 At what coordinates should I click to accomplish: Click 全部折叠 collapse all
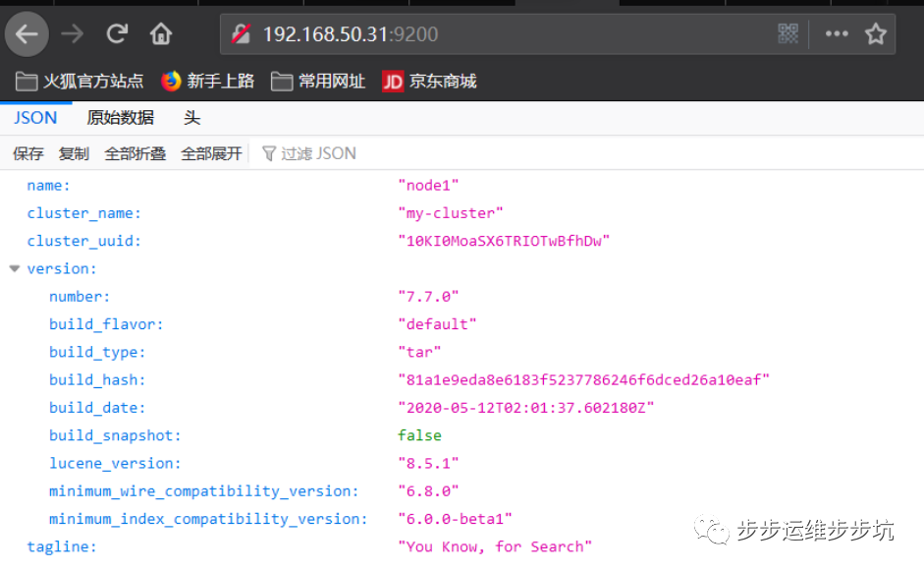(x=135, y=154)
